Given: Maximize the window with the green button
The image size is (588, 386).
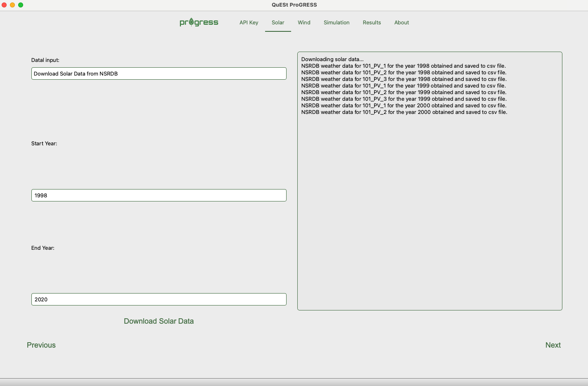Looking at the screenshot, I should 21,5.
